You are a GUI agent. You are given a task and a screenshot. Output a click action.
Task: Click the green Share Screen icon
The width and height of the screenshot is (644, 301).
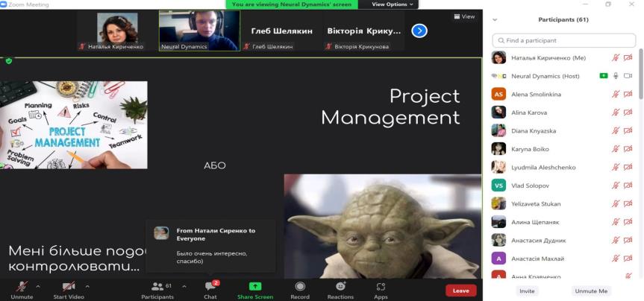[x=255, y=286]
